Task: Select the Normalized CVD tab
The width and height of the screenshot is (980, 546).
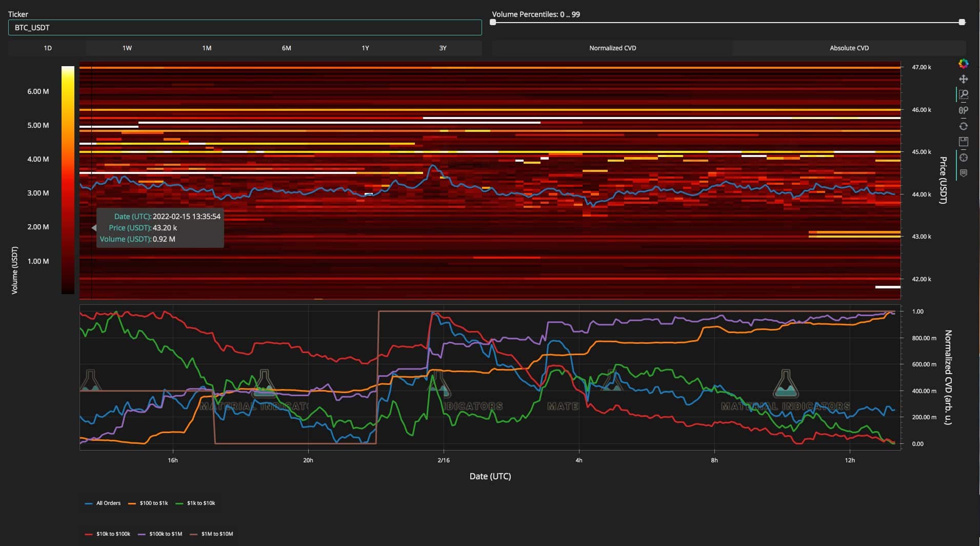Action: (x=612, y=48)
